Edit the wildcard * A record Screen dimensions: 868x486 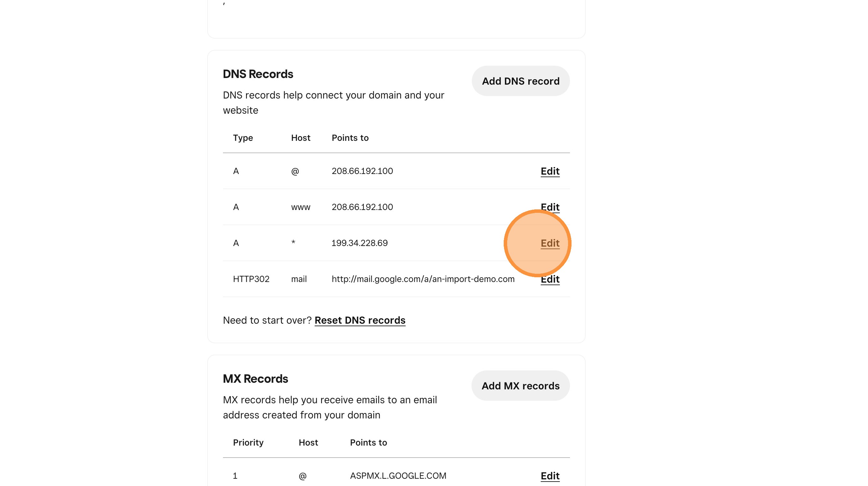pos(549,243)
